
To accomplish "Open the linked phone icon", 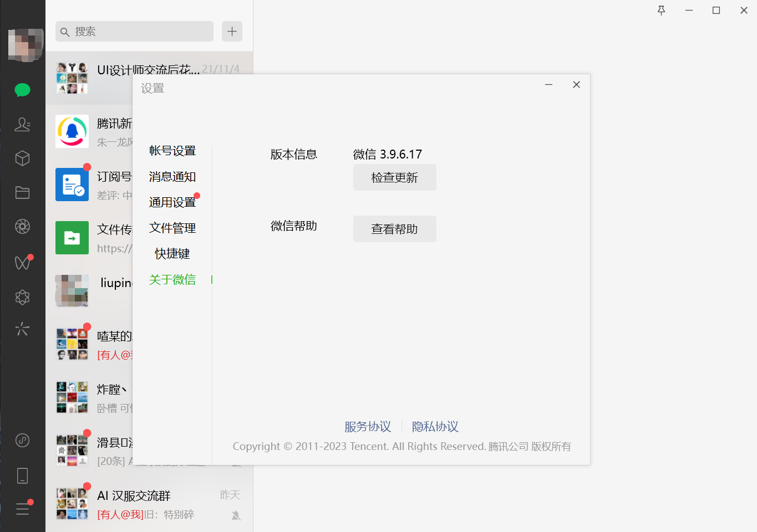I will [x=22, y=475].
